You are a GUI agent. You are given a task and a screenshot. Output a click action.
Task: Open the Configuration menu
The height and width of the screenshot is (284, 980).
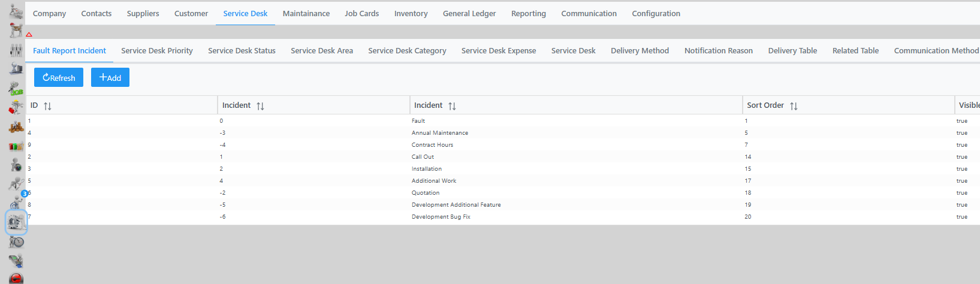656,13
